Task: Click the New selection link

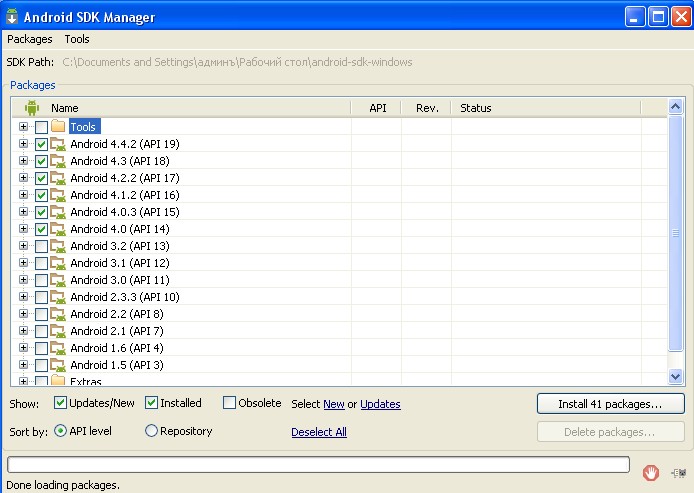Action: click(x=334, y=404)
